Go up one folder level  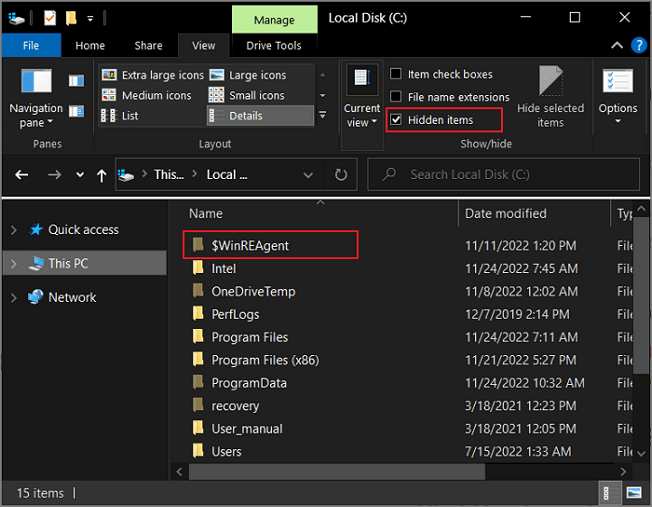[101, 176]
